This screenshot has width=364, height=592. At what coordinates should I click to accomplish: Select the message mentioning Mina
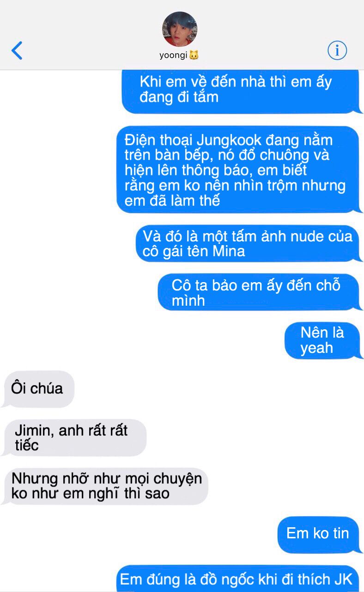(248, 244)
